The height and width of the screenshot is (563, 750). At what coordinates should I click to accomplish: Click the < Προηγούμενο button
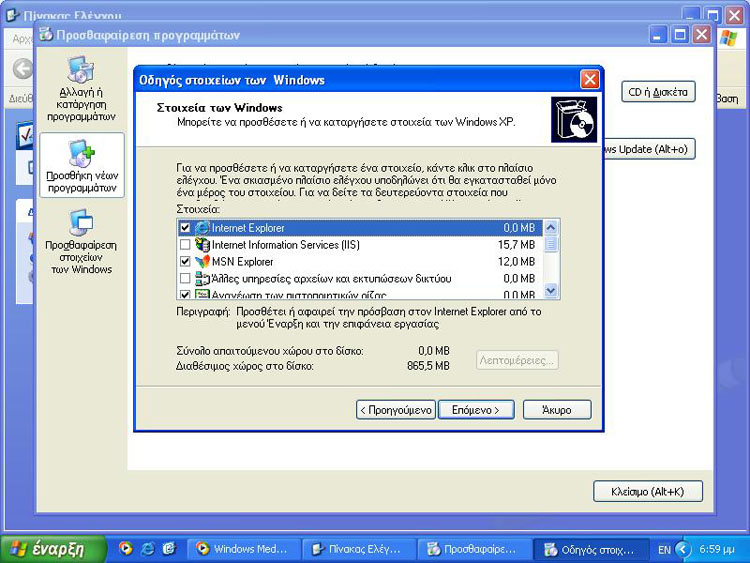point(396,410)
